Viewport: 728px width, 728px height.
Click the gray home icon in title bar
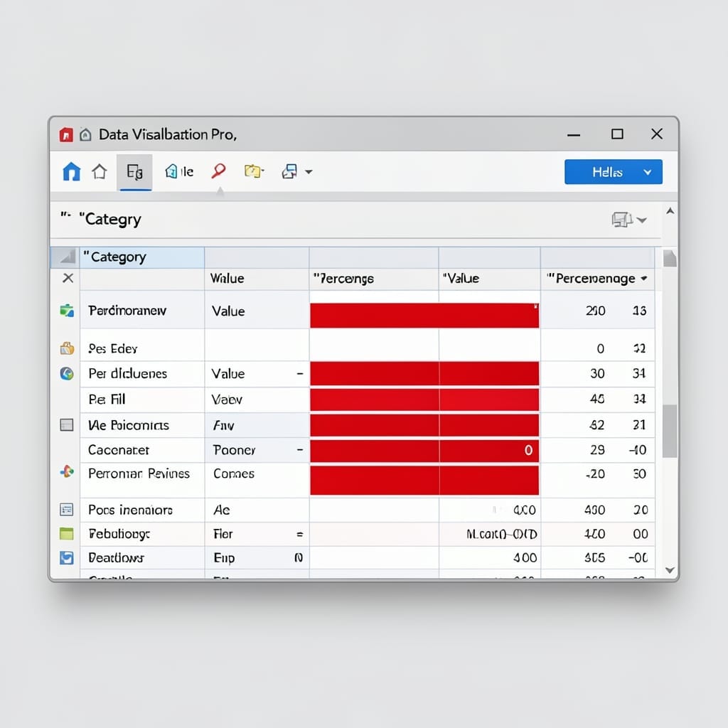pos(85,134)
